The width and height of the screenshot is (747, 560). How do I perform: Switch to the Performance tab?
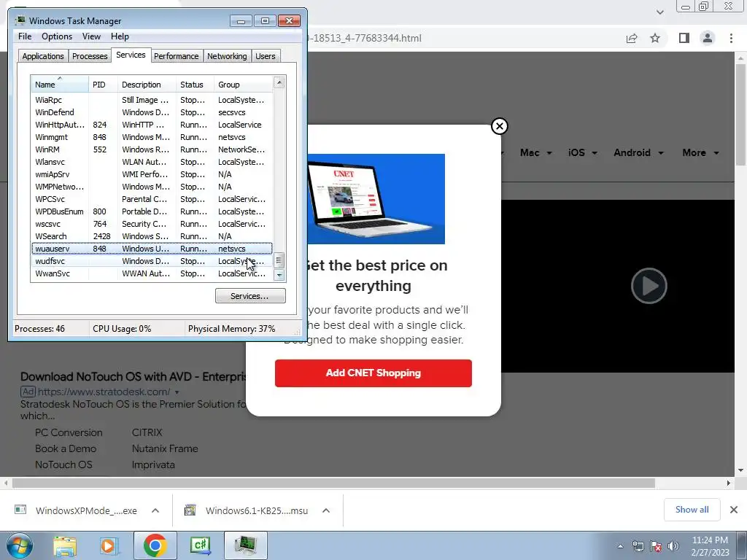pyautogui.click(x=177, y=56)
